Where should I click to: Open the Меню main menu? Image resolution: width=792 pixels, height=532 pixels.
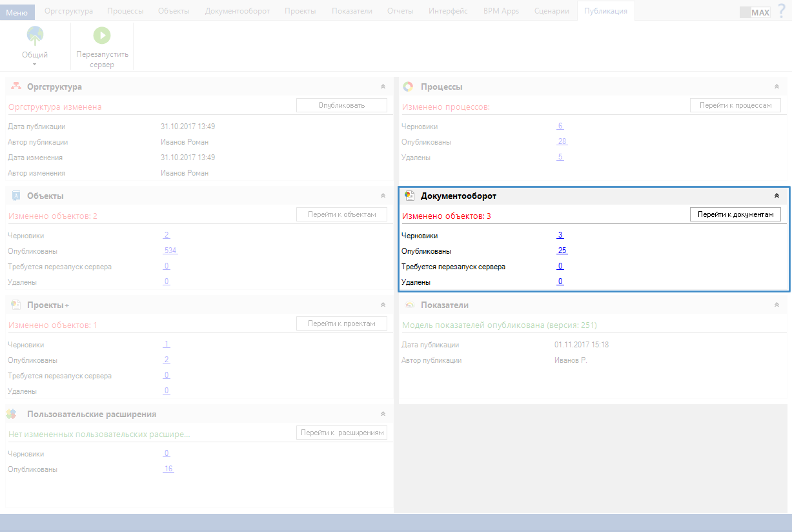(17, 12)
